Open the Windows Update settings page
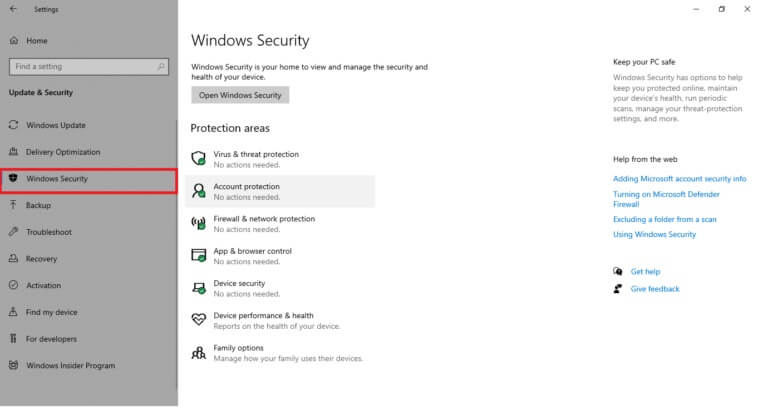 coord(55,125)
